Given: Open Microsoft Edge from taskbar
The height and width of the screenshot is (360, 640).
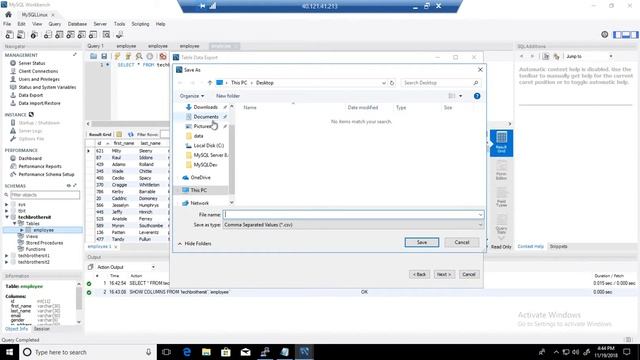Looking at the screenshot, I should pos(187,352).
